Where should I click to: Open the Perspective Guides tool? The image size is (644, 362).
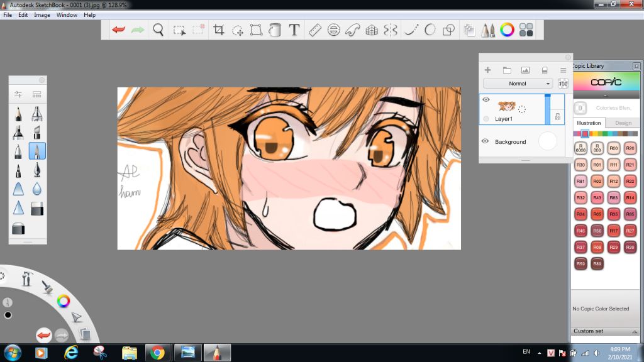[x=372, y=30]
